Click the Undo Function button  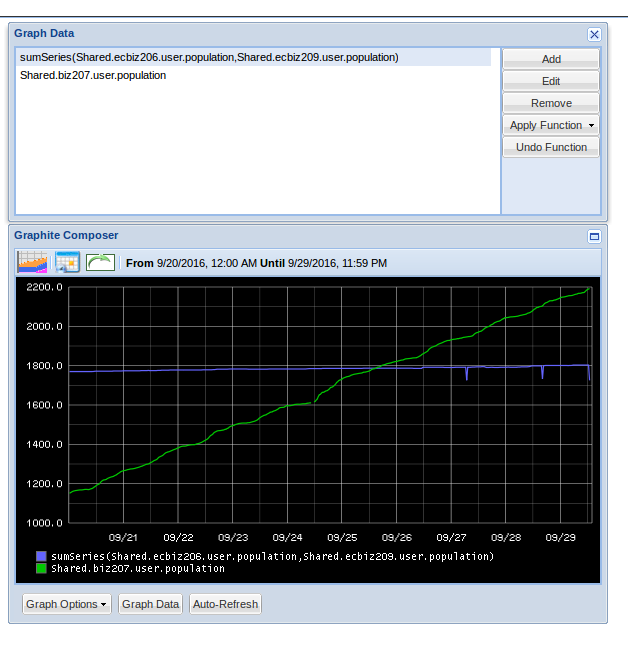click(x=551, y=147)
